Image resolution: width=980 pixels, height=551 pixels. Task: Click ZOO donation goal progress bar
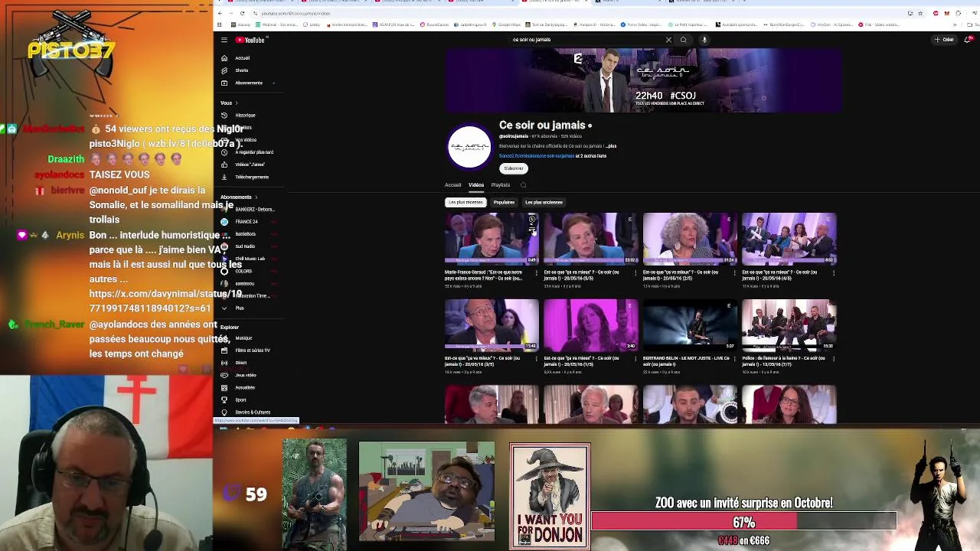pyautogui.click(x=743, y=523)
